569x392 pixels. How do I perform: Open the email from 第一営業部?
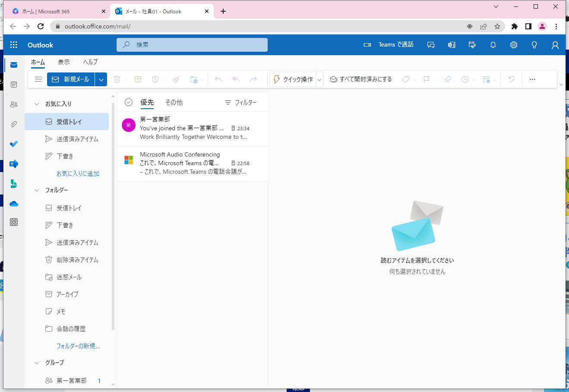tap(193, 129)
